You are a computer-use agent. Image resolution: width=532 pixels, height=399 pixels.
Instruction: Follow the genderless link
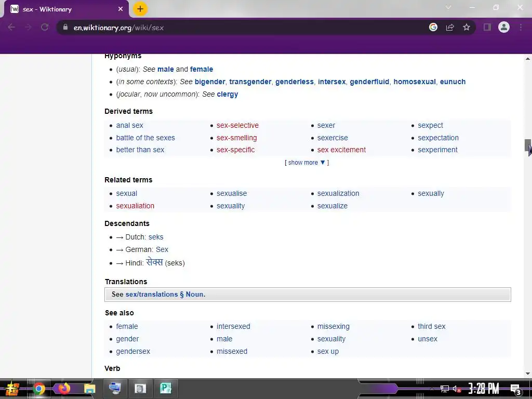[x=295, y=82]
